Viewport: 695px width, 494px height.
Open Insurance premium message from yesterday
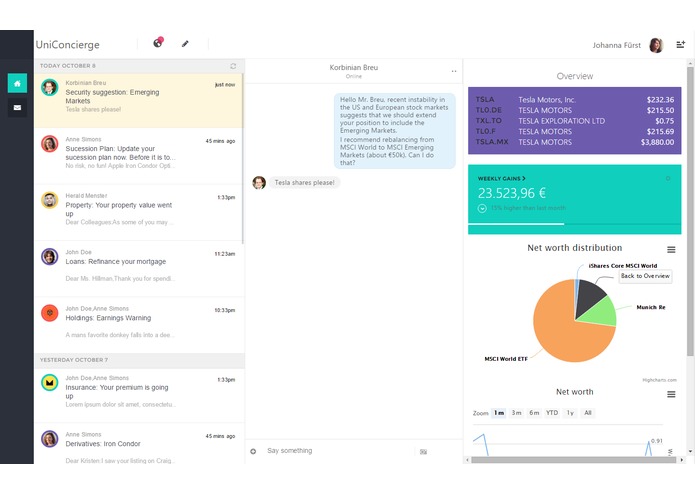[139, 395]
